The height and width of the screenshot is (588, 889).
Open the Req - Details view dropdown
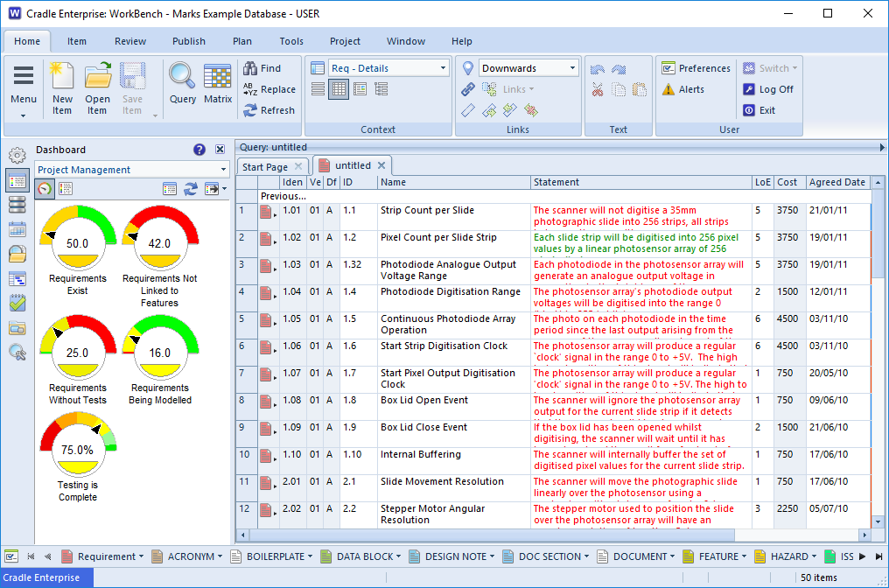point(443,68)
